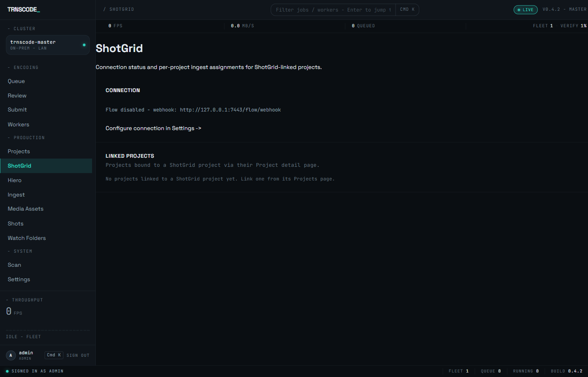Click the V0.4.2 - MASTER version label
The image size is (588, 377).
(564, 9)
